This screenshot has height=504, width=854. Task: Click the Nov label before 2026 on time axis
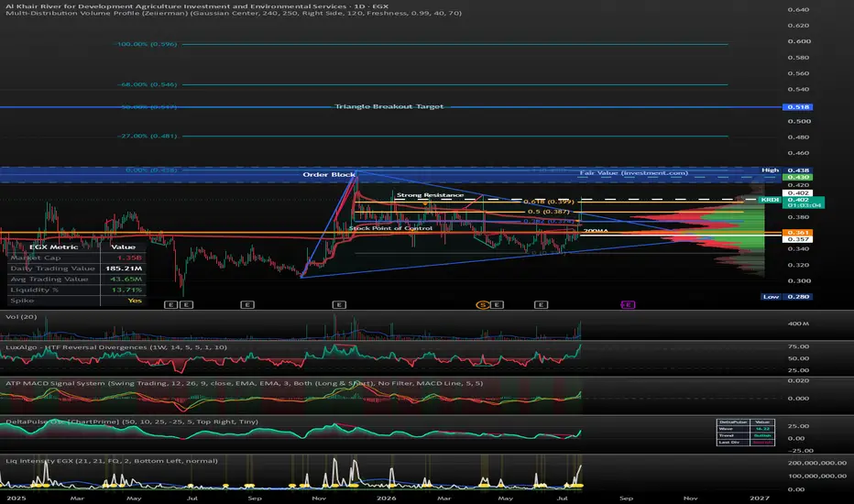(x=319, y=498)
